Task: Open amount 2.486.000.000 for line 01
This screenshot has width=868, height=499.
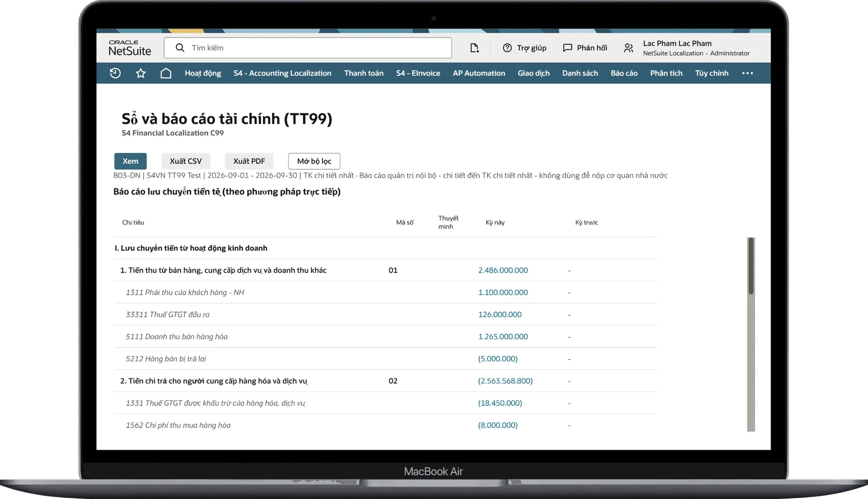Action: point(503,270)
